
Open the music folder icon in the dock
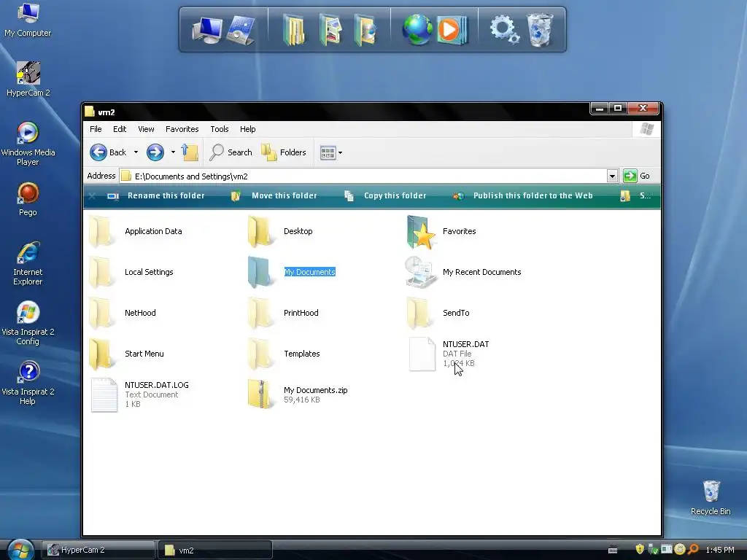[366, 30]
